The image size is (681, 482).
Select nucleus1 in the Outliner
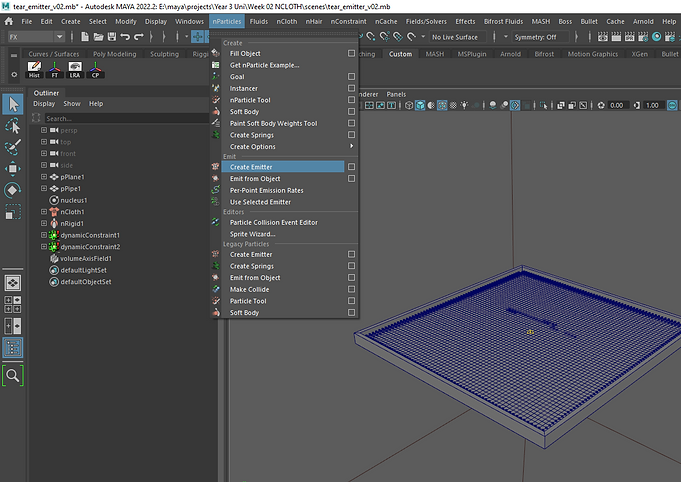[73, 200]
